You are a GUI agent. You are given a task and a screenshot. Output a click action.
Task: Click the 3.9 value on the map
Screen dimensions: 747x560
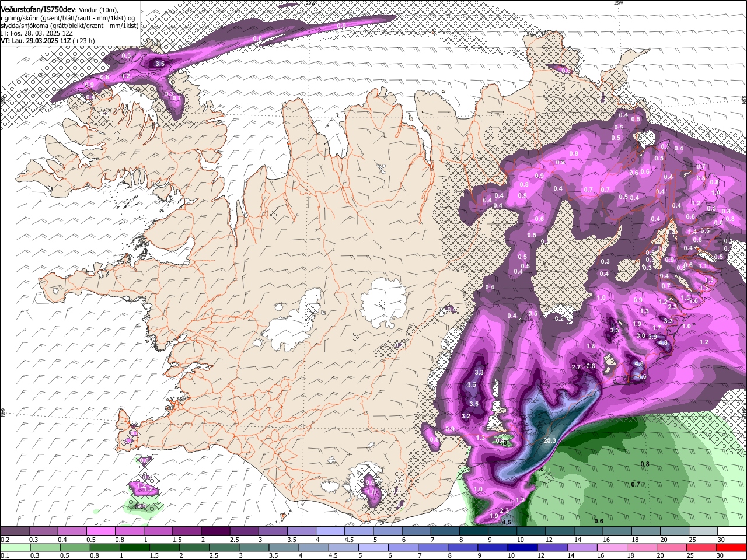click(652, 337)
